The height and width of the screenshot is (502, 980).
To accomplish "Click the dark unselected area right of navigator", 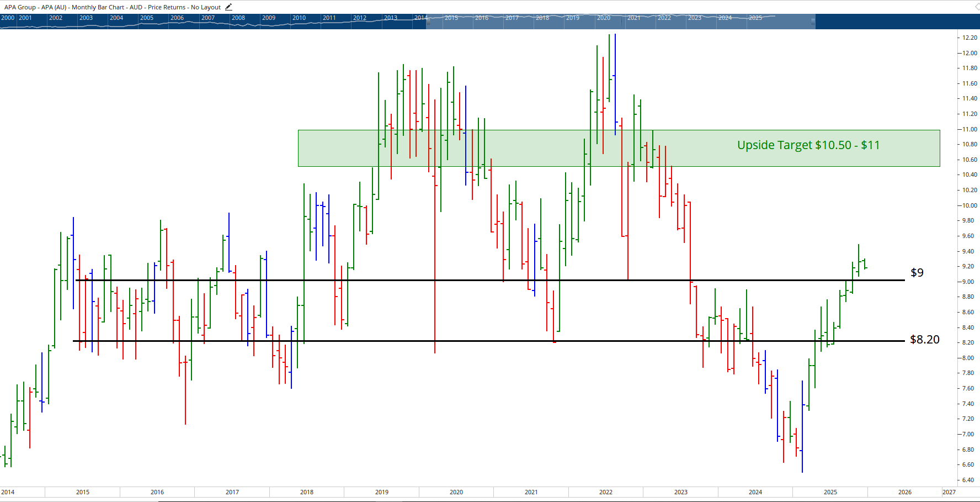I will click(894, 21).
